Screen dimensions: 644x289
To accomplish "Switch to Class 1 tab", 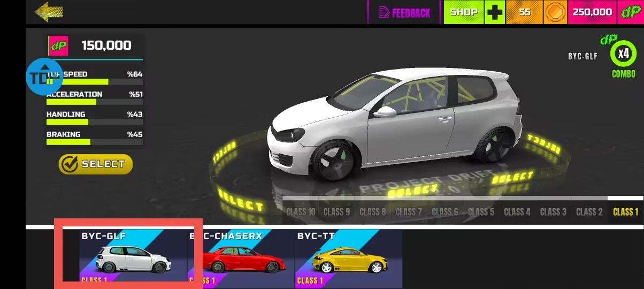I will (625, 212).
